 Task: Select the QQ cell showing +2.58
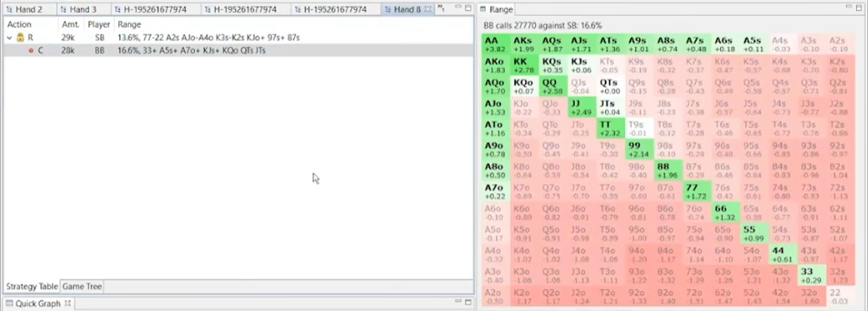coord(553,87)
